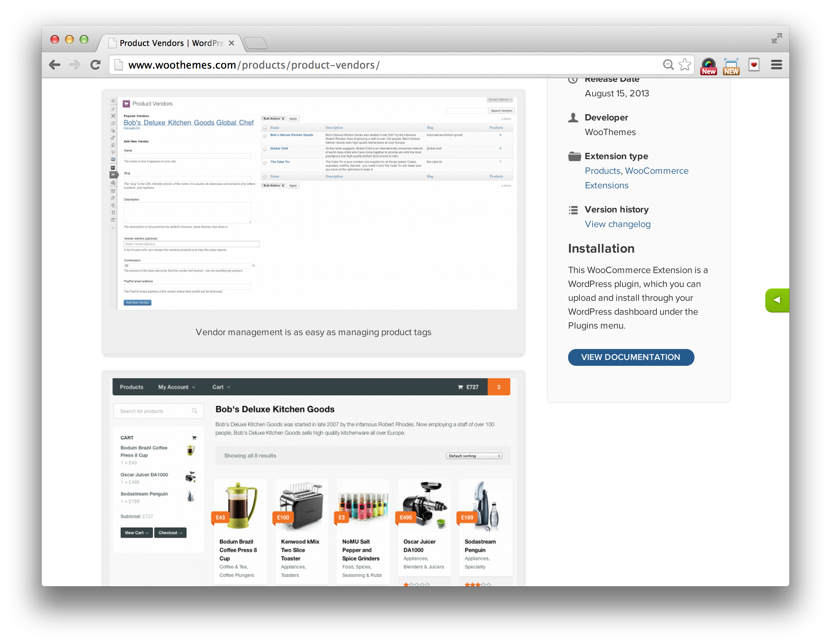Screen dimensions: 831x644
Task: Open a new browser tab
Action: point(255,43)
